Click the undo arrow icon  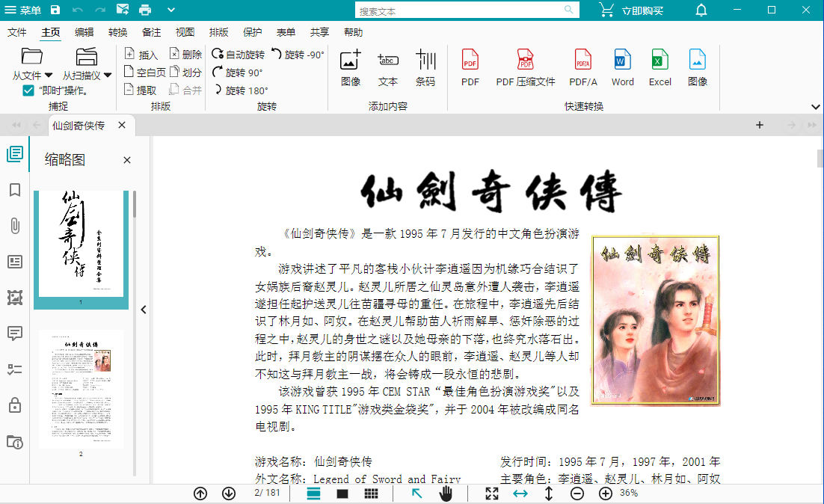tap(77, 10)
